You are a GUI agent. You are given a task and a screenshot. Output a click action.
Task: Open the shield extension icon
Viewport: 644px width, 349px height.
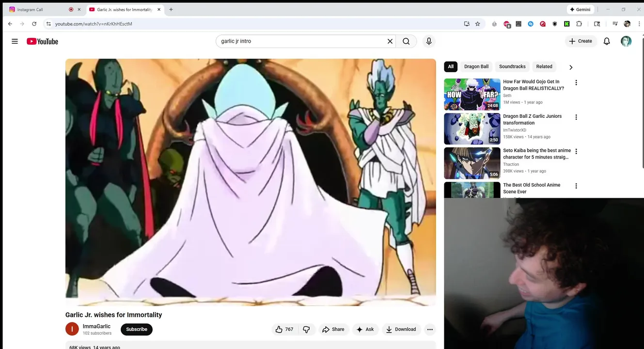coord(555,24)
